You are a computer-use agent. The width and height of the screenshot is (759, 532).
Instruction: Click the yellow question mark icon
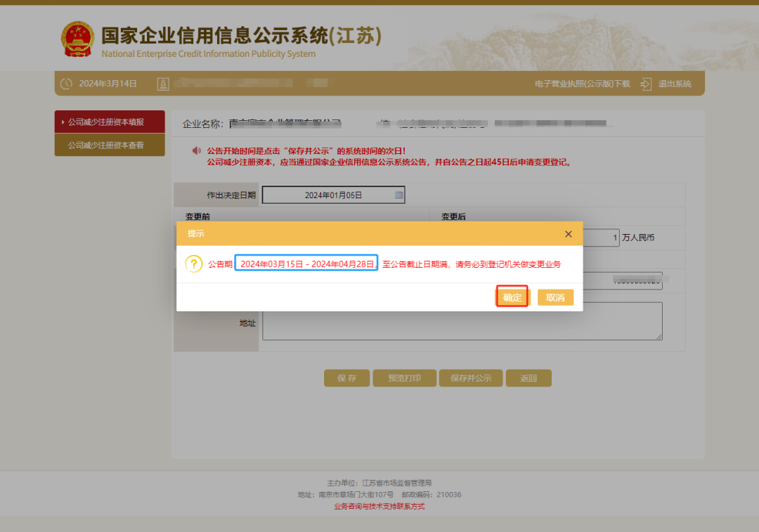[x=194, y=264]
